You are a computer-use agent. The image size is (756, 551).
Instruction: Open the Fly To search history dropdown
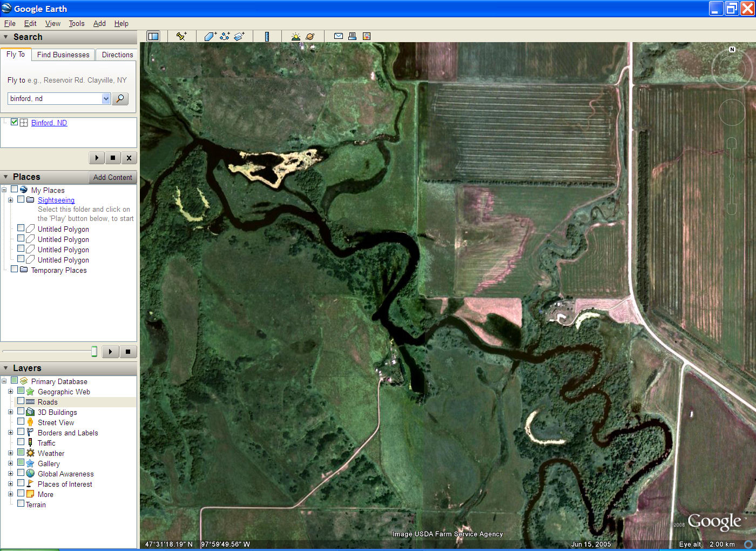pos(106,98)
